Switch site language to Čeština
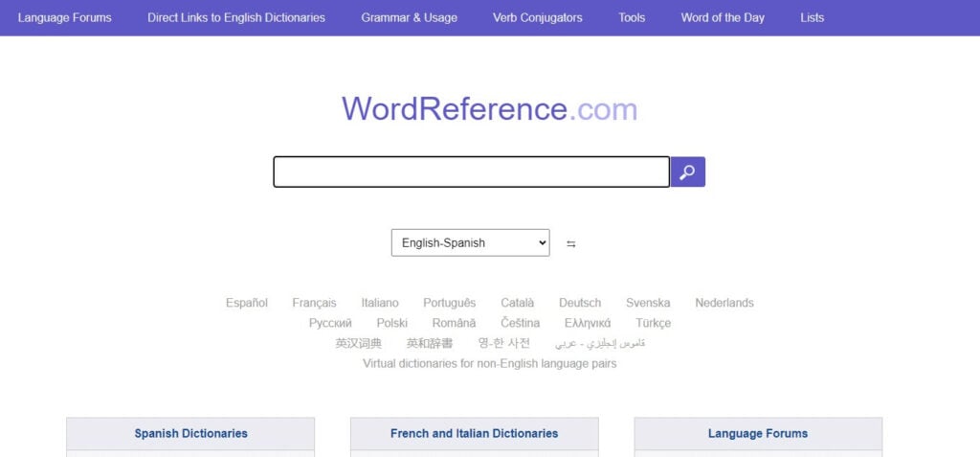Screen dimensions: 980x457 coord(520,323)
